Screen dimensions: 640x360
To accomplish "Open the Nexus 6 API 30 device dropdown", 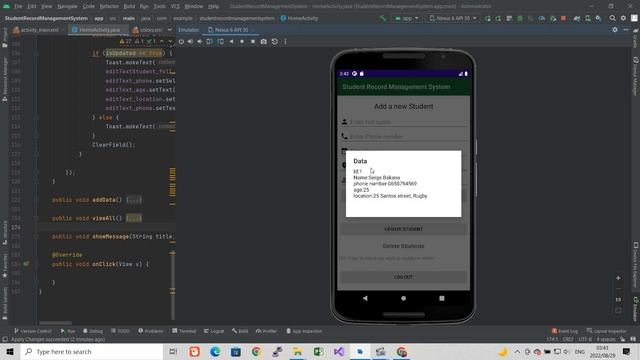I will (x=453, y=18).
